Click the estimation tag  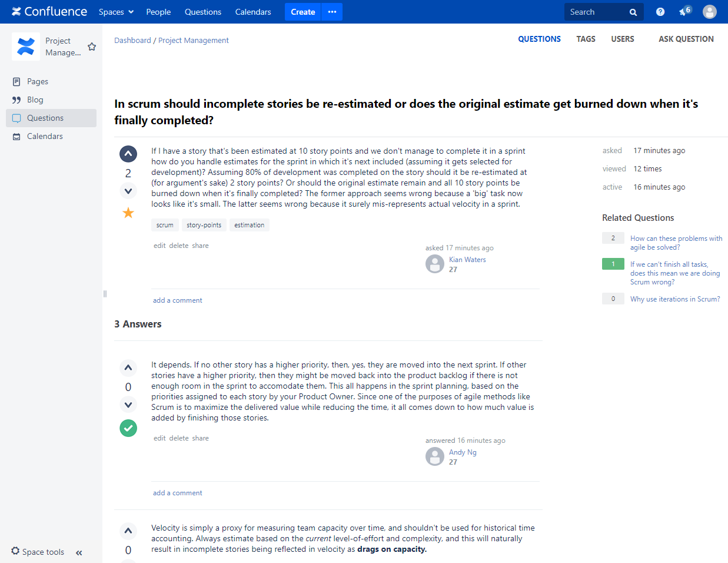click(x=250, y=225)
